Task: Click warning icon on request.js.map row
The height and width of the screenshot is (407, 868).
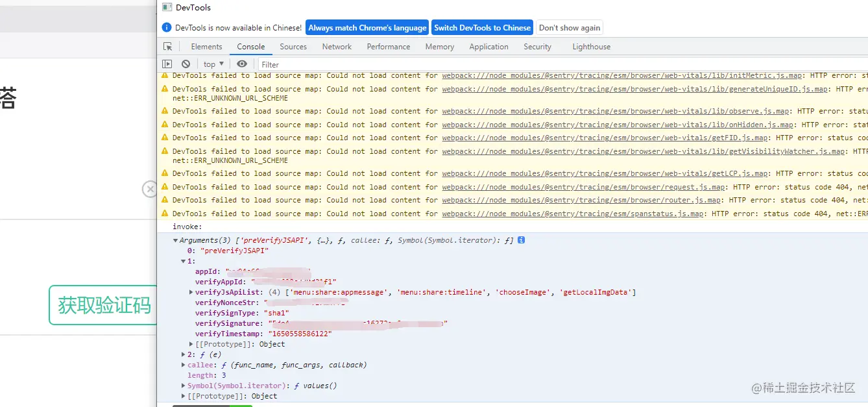Action: click(x=165, y=187)
